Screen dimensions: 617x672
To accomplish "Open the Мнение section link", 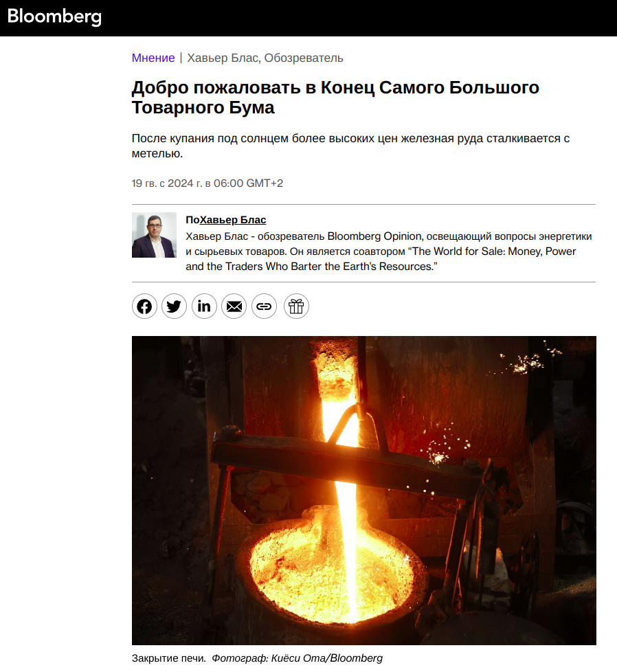I will [153, 58].
